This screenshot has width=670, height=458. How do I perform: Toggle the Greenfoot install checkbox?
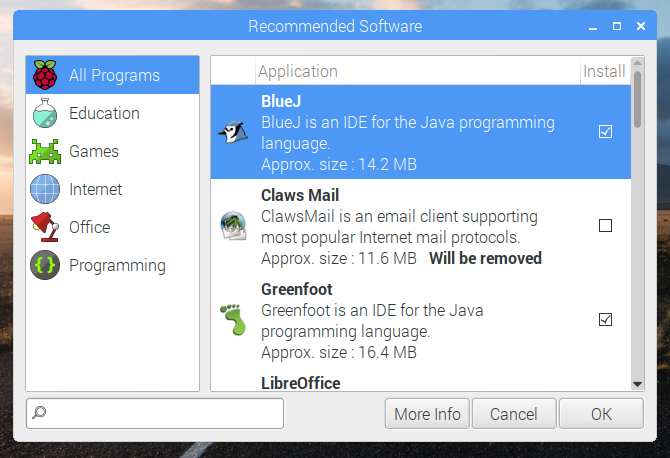tap(605, 320)
